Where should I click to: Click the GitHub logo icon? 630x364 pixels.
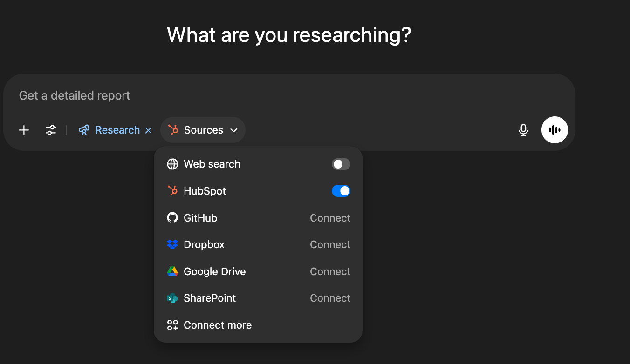tap(172, 218)
